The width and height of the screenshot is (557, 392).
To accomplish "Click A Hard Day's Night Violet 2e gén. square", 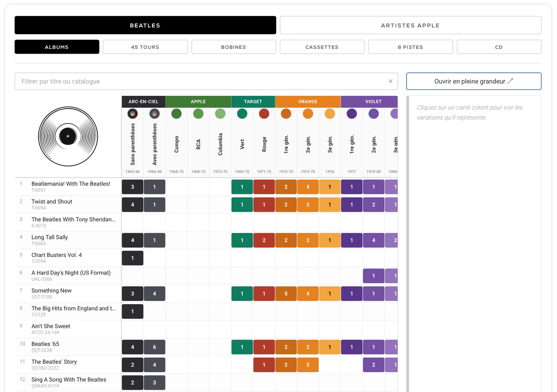I will [x=373, y=276].
